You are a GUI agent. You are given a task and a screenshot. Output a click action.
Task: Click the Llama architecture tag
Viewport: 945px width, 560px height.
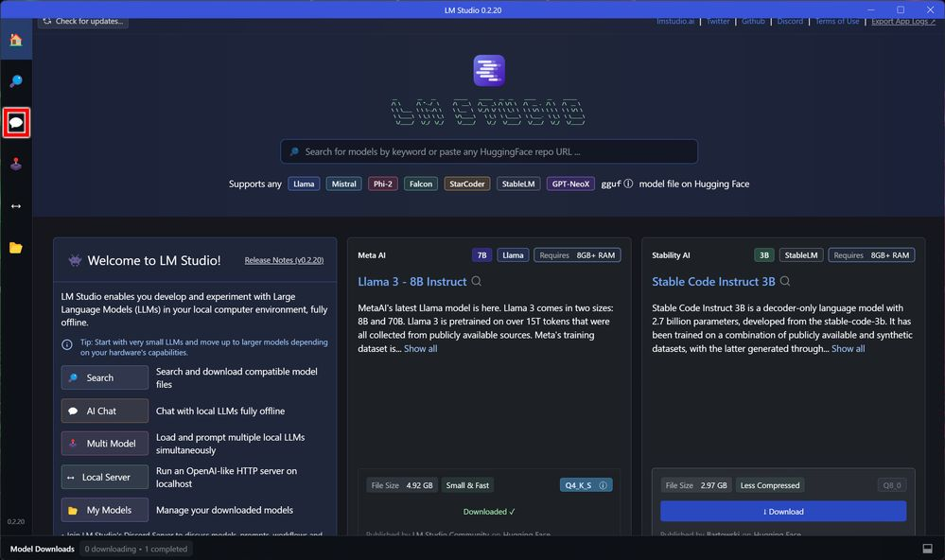point(304,184)
